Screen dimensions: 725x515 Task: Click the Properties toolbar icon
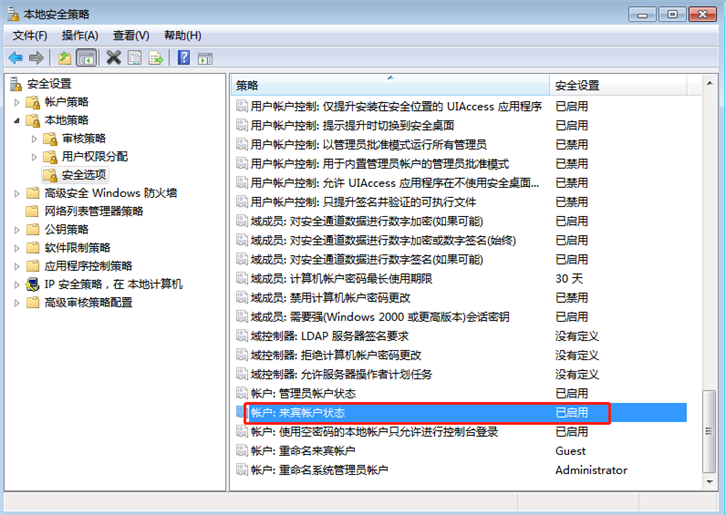(x=134, y=58)
